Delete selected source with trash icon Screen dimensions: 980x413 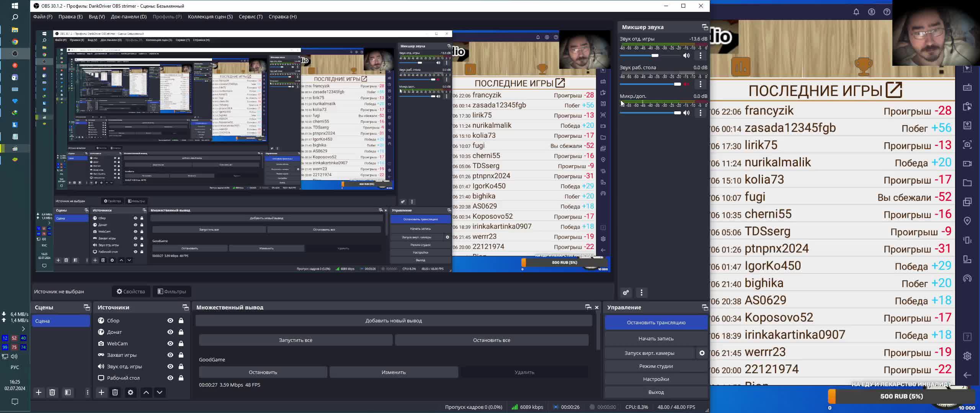coord(115,392)
